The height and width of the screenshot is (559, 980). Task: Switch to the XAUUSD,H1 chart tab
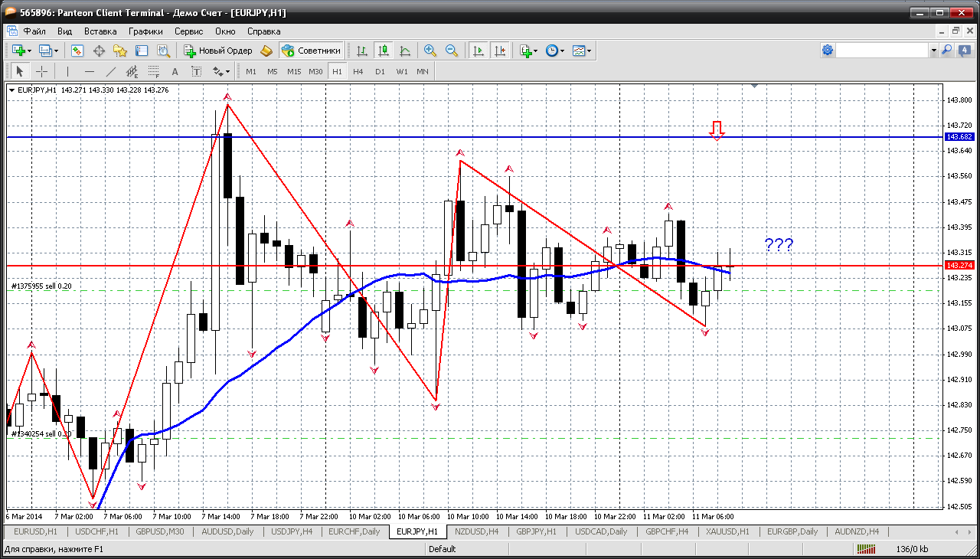coord(727,531)
